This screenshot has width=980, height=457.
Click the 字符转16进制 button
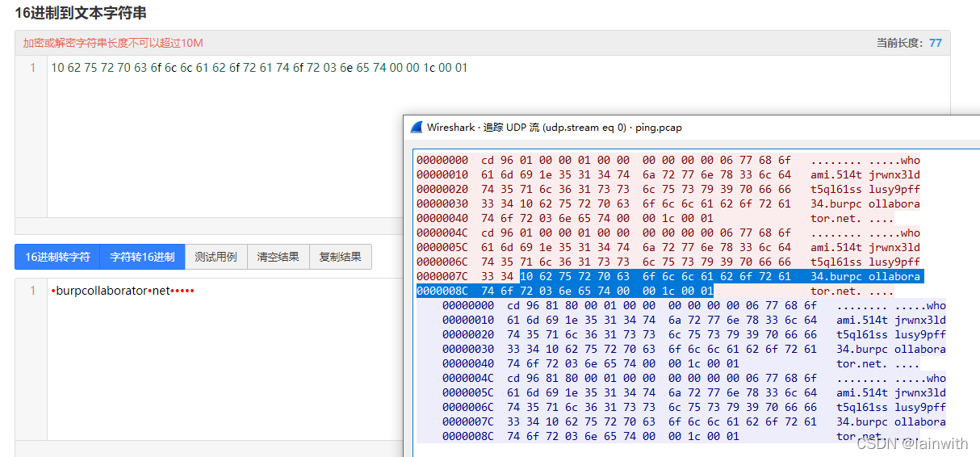pos(142,257)
